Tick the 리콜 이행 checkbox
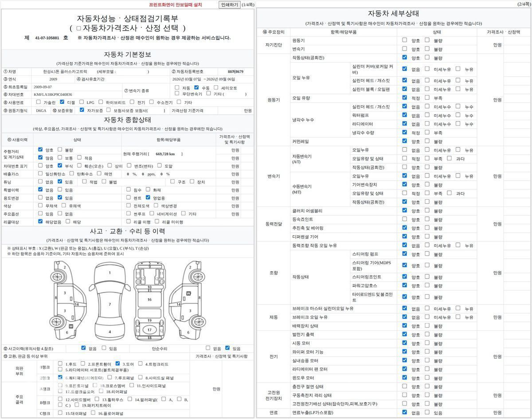The height and width of the screenshot is (419, 532). (129, 221)
